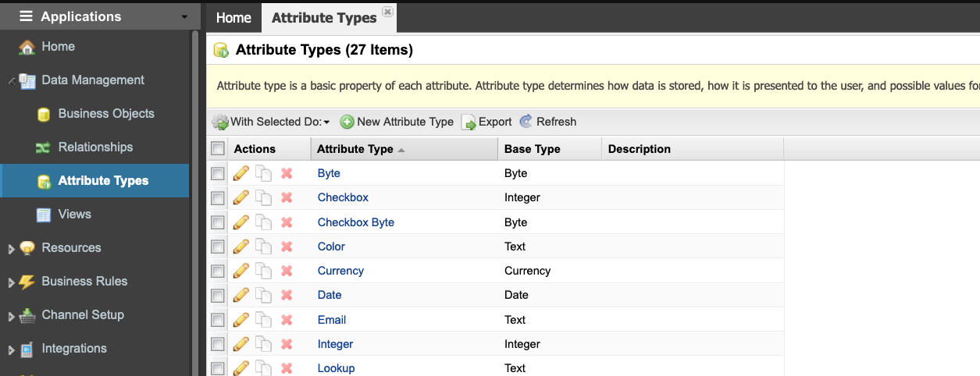Screen dimensions: 980x376
Task: Select the Date row checkbox
Action: tap(218, 296)
